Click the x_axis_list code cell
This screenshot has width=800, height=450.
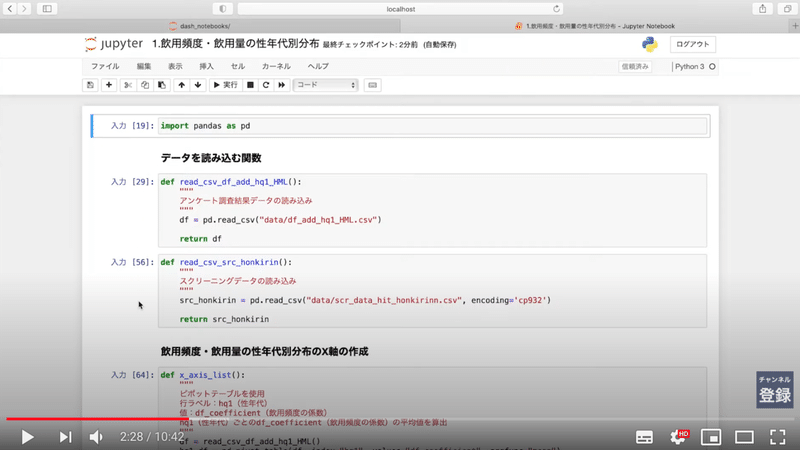pyautogui.click(x=433, y=408)
